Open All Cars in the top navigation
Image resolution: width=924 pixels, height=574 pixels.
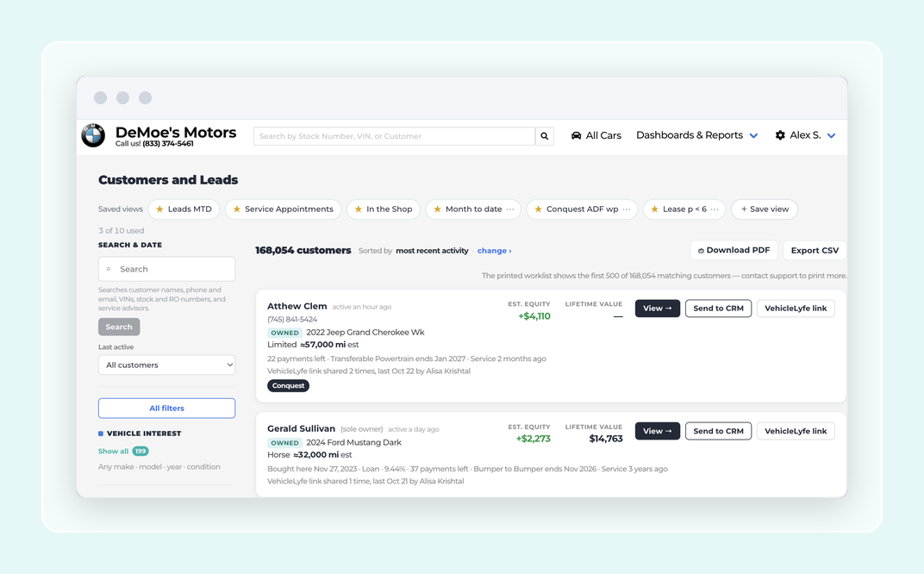pyautogui.click(x=596, y=135)
